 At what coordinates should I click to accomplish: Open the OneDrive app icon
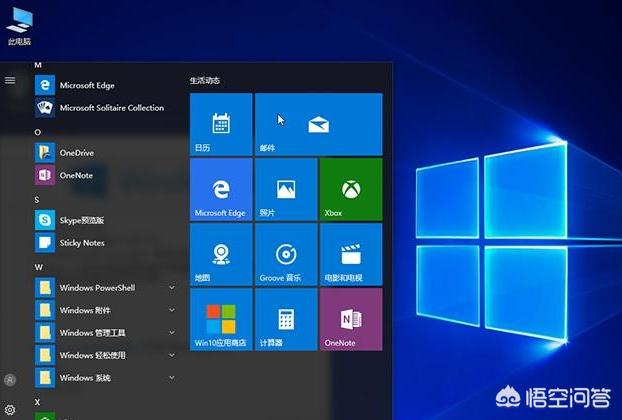click(x=45, y=153)
